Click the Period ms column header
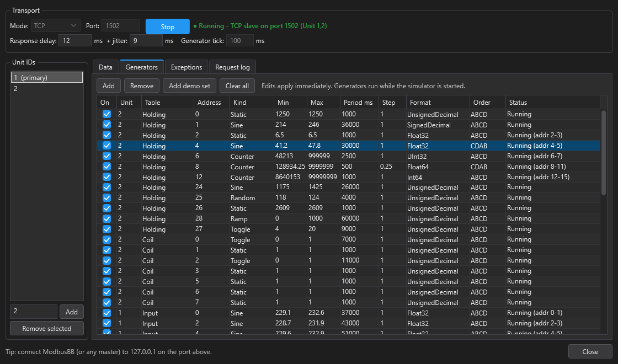This screenshot has width=618, height=364. [x=360, y=103]
